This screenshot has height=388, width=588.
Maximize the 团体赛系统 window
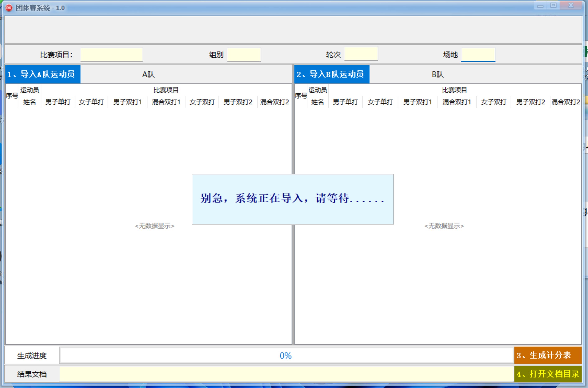point(554,5)
